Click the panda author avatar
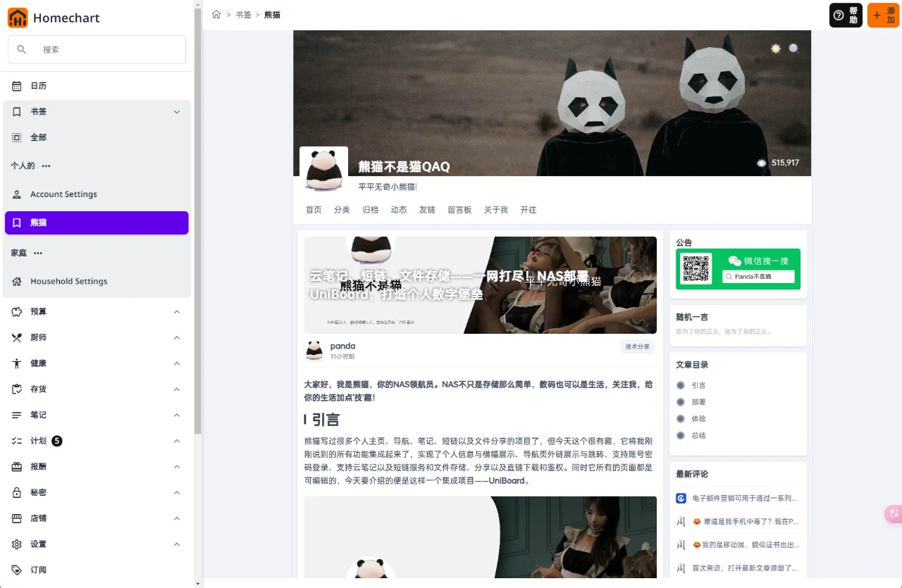 [314, 350]
